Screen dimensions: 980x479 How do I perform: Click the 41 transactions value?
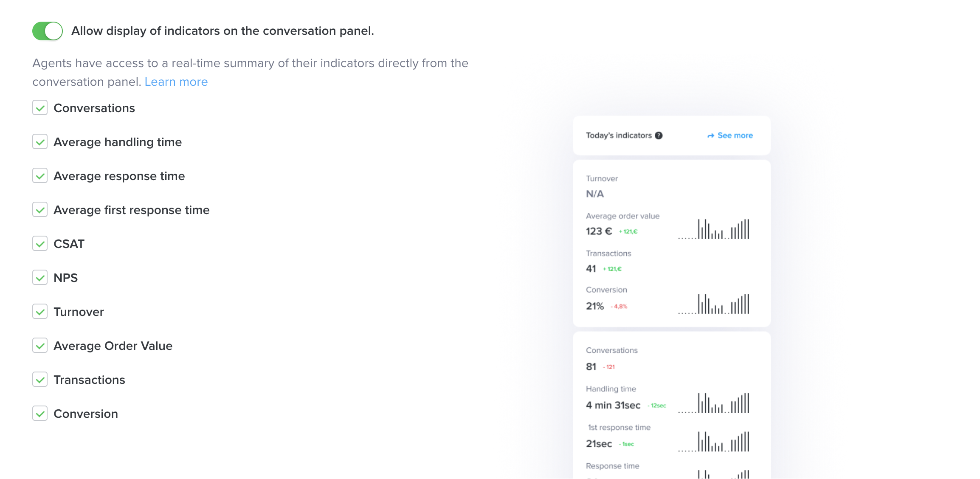click(x=591, y=269)
